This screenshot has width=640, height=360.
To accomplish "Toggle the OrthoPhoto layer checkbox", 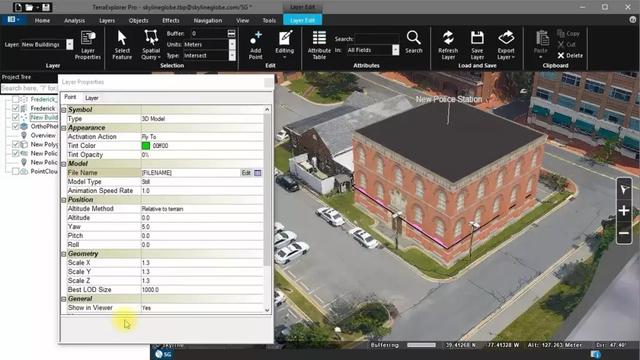I will (16, 126).
